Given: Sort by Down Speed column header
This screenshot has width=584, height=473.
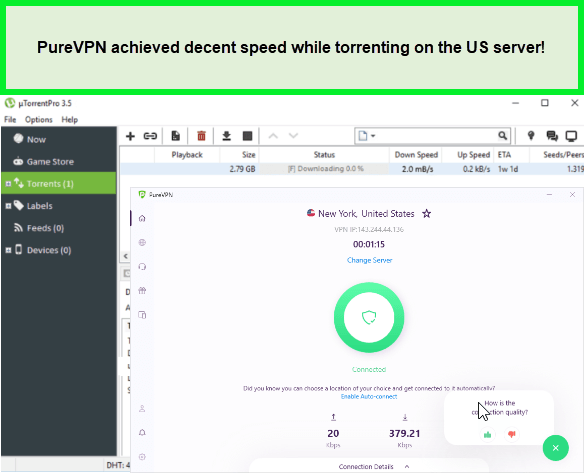Looking at the screenshot, I should tap(416, 155).
